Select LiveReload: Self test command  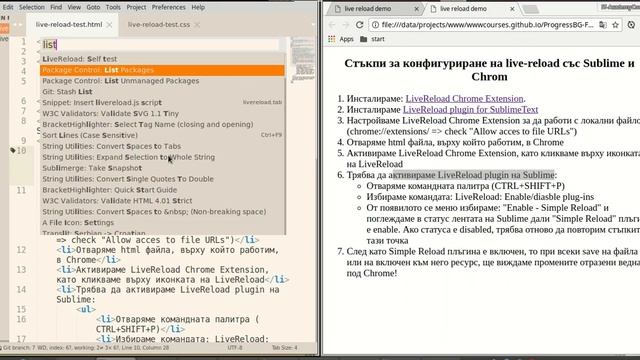(x=162, y=59)
